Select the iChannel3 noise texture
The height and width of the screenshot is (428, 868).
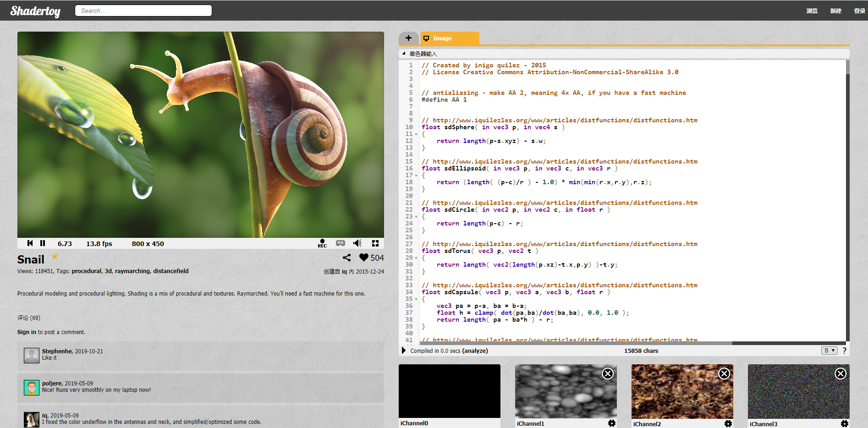(799, 391)
